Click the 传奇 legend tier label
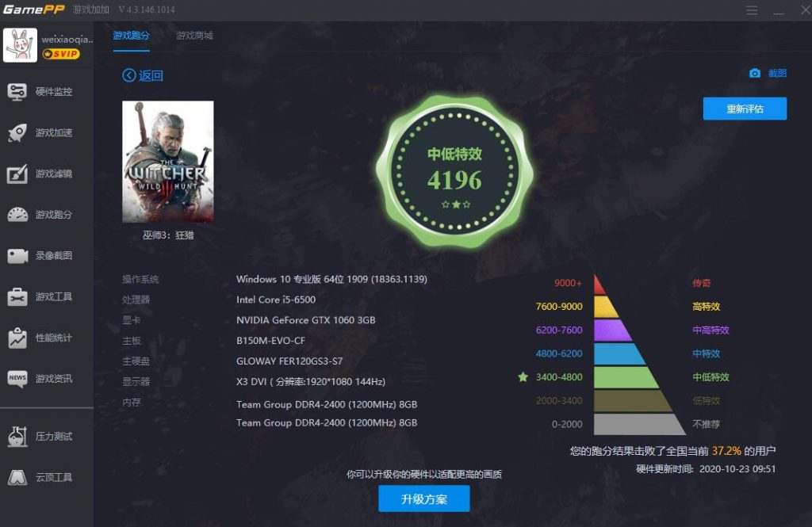The height and width of the screenshot is (527, 812). (702, 283)
